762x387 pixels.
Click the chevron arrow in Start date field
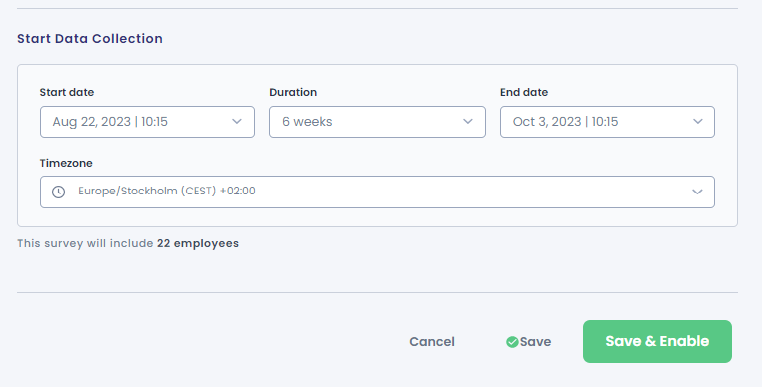point(237,122)
